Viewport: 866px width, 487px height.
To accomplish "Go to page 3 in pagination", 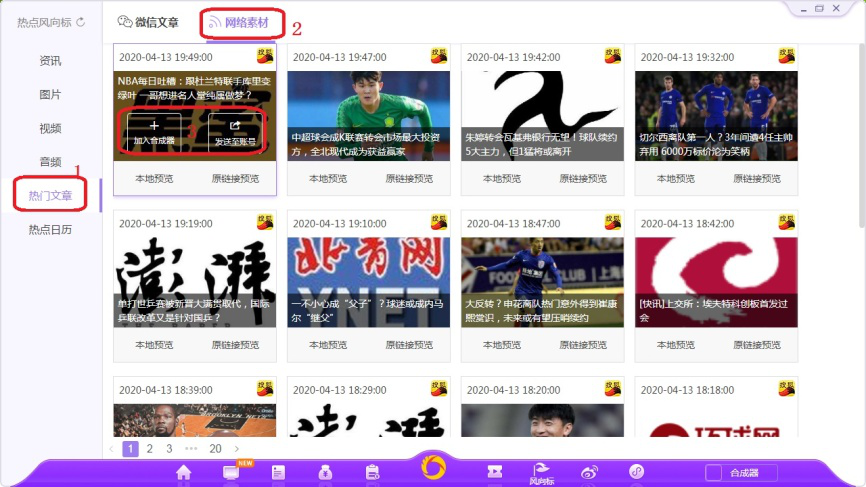I will coord(169,448).
